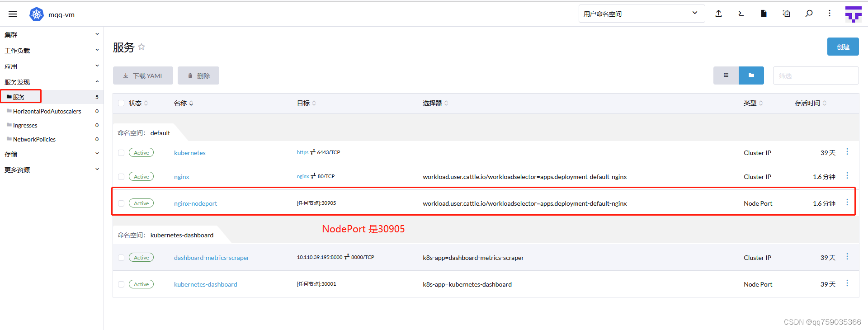Select all services header checkbox
The width and height of the screenshot is (868, 330).
(121, 103)
